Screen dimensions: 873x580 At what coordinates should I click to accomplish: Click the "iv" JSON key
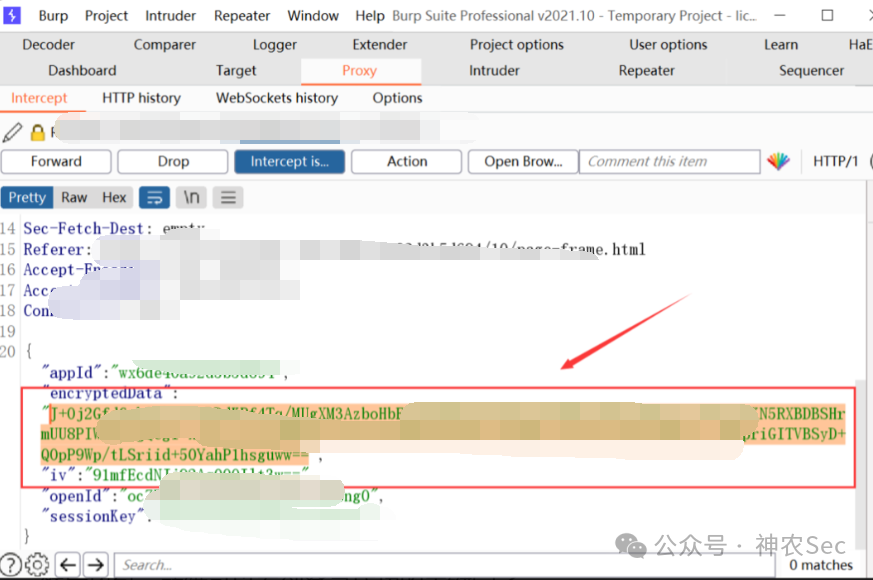(58, 475)
